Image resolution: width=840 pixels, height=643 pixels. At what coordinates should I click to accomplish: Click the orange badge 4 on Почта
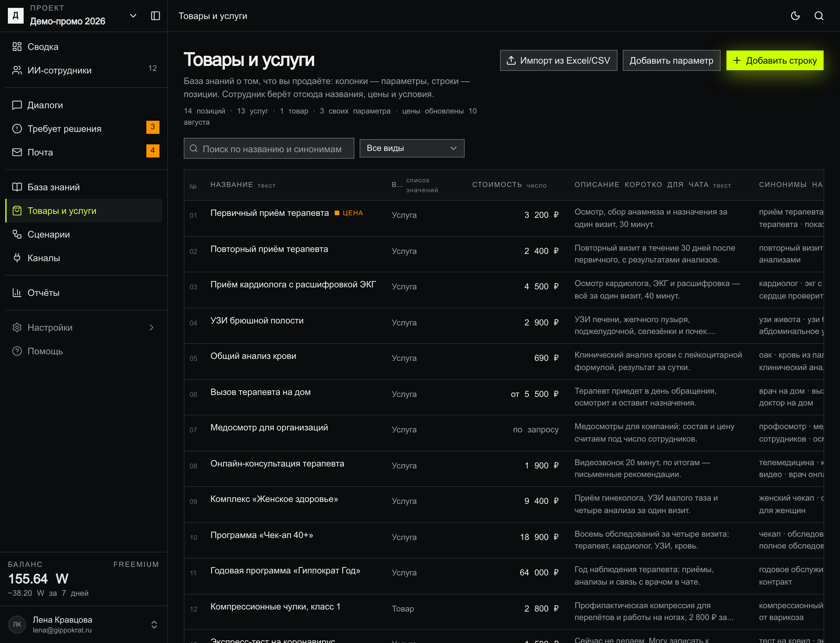tap(153, 151)
